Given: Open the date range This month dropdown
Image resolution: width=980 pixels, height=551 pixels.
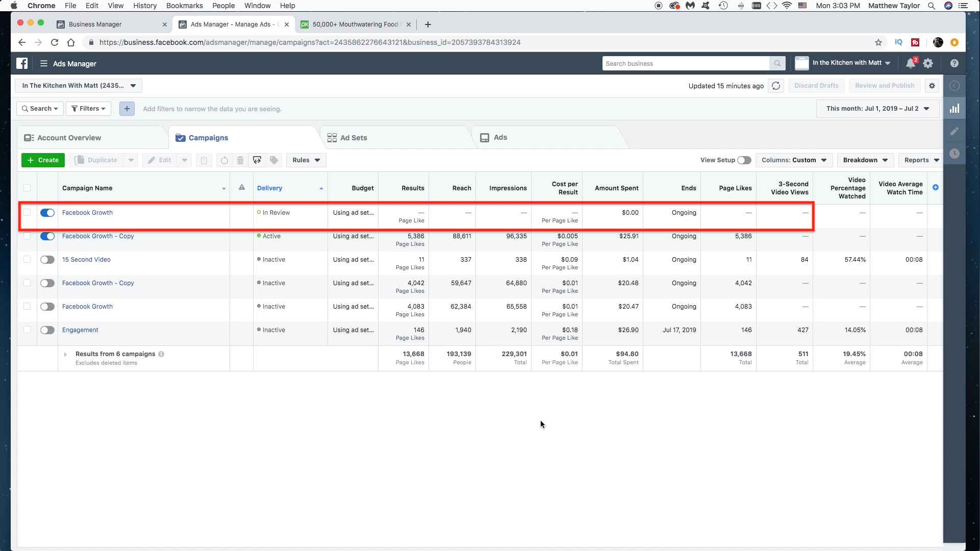Looking at the screenshot, I should coord(877,109).
